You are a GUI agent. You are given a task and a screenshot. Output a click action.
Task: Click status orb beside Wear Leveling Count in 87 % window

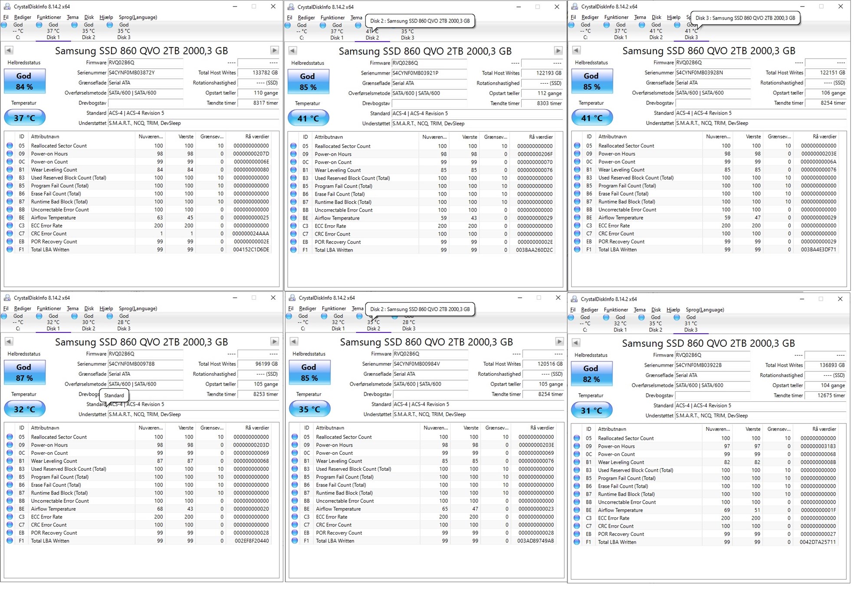tap(10, 461)
